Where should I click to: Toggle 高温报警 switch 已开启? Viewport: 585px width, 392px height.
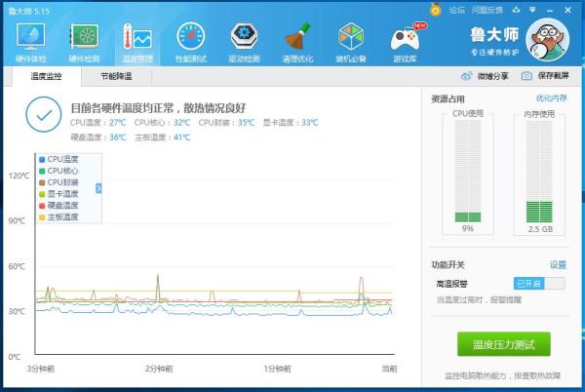pyautogui.click(x=539, y=284)
